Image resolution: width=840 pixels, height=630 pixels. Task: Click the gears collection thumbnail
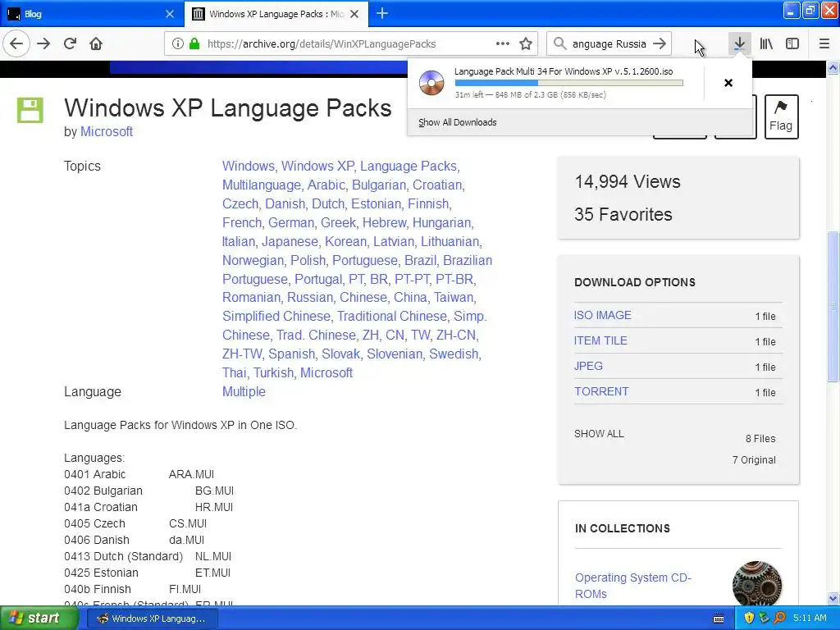point(756,583)
